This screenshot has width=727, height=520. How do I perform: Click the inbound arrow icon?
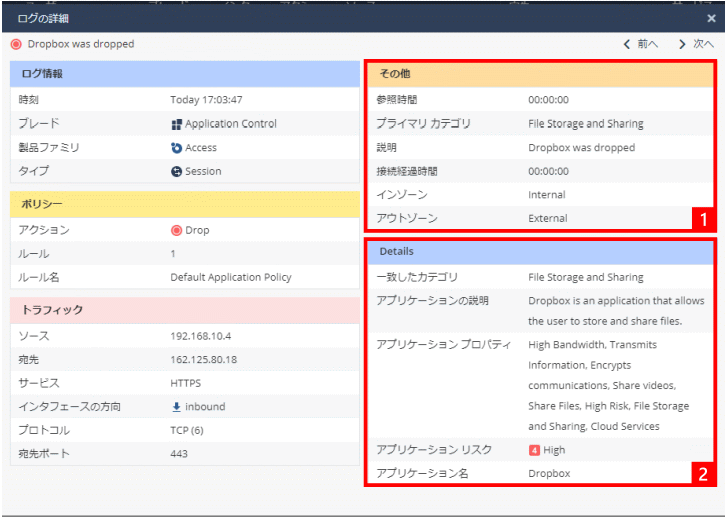[176, 407]
